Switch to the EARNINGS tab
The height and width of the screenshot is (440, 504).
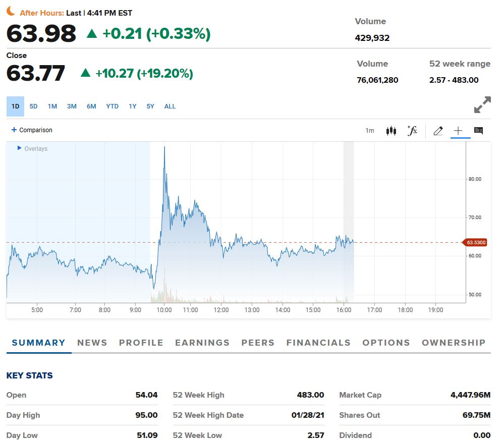click(x=202, y=343)
